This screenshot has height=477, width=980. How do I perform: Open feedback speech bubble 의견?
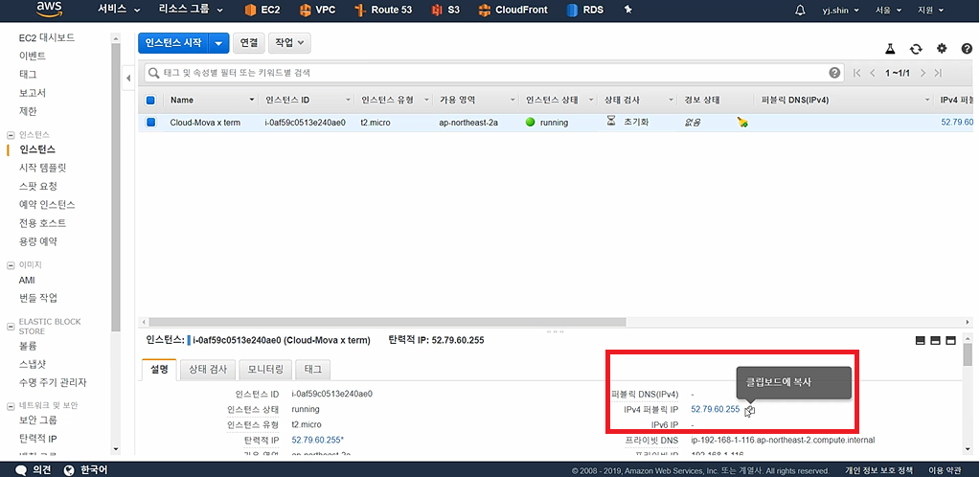(34, 470)
